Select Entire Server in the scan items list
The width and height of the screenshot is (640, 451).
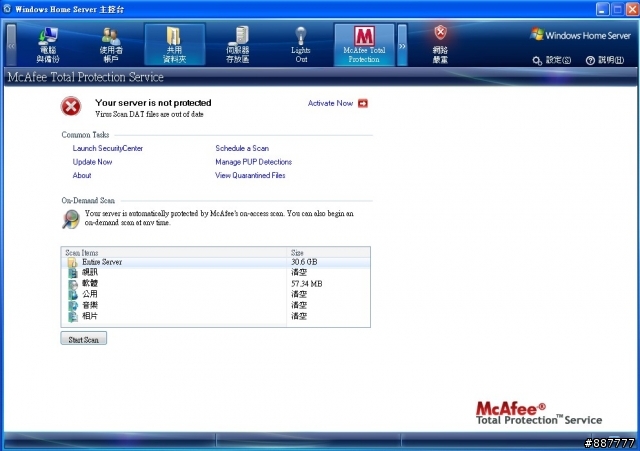point(101,261)
